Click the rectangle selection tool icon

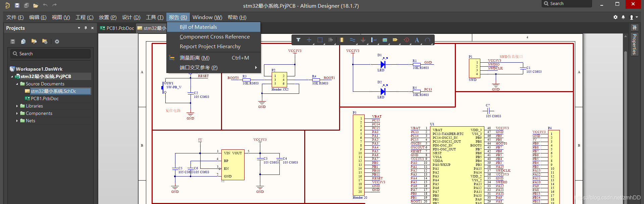click(320, 40)
